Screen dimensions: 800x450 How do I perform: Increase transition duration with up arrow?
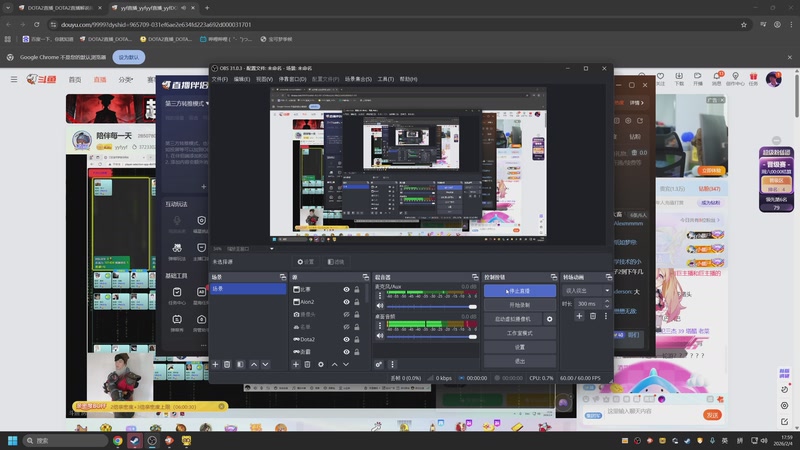607,301
